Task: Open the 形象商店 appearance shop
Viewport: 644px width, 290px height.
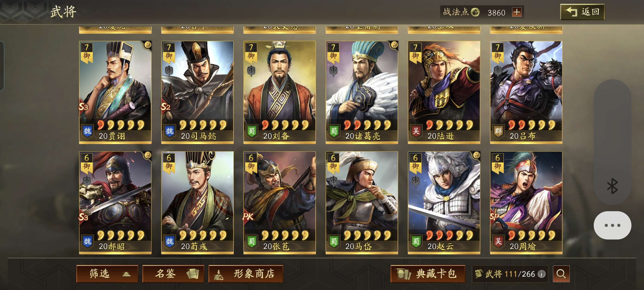Action: coord(246,274)
